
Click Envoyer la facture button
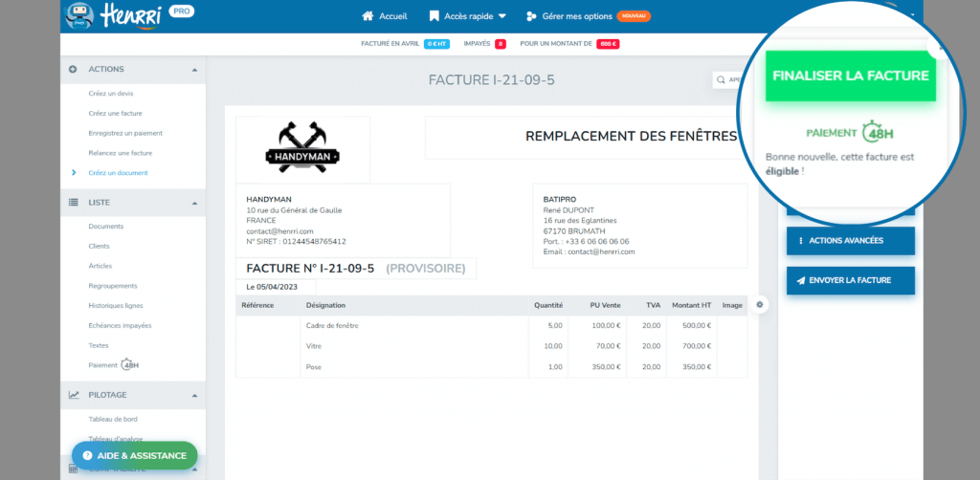pos(850,280)
